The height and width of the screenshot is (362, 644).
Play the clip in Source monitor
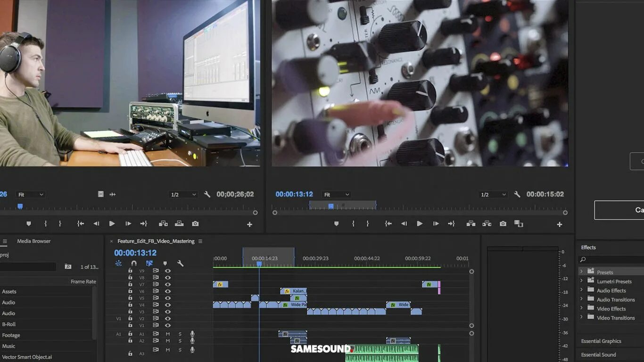click(x=112, y=224)
